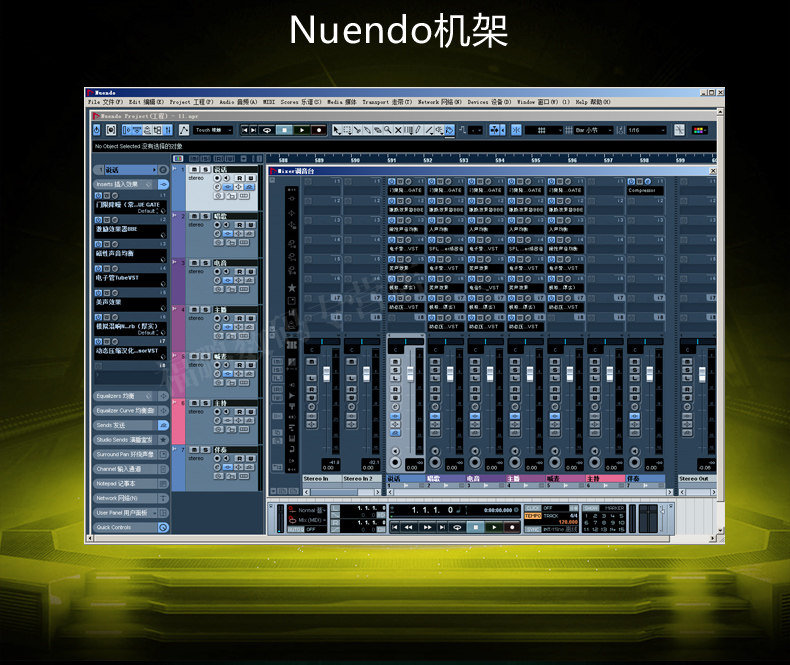The width and height of the screenshot is (790, 665).
Task: Toggle Autoscroll button in toolbar
Action: coord(494,130)
